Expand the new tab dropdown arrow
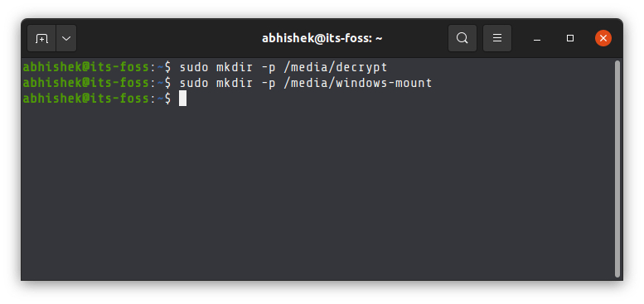The width and height of the screenshot is (644, 304). click(66, 39)
